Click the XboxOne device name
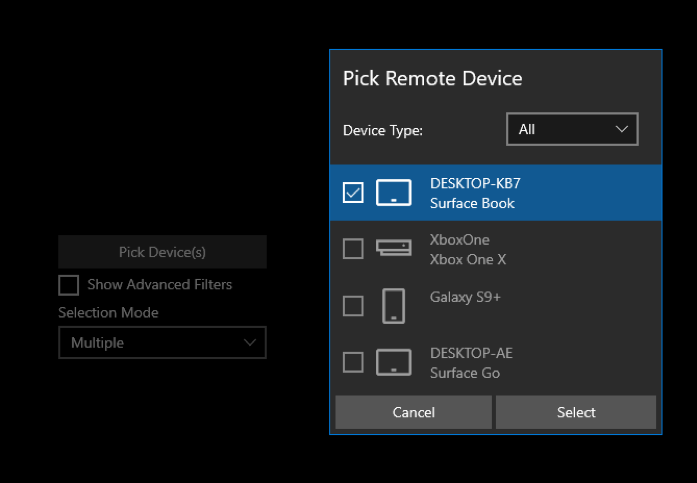 pos(460,240)
